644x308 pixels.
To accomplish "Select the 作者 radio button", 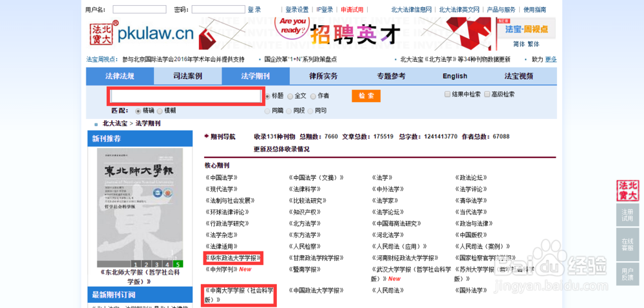I will point(313,96).
